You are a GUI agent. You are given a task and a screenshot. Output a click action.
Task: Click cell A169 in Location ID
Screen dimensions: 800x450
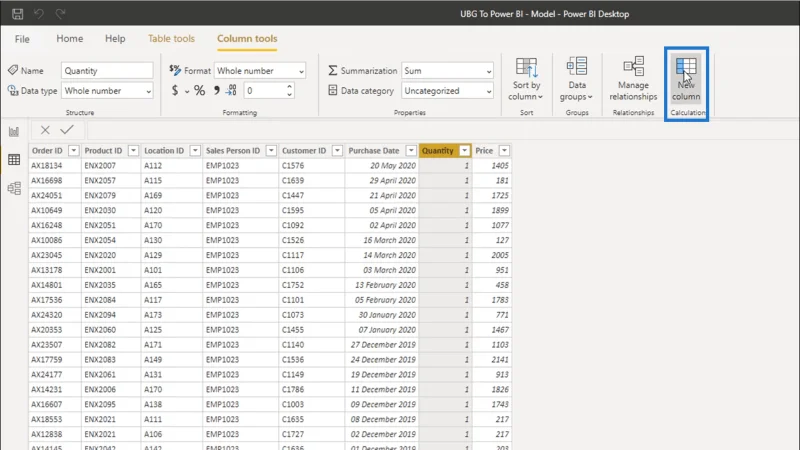[x=171, y=195]
